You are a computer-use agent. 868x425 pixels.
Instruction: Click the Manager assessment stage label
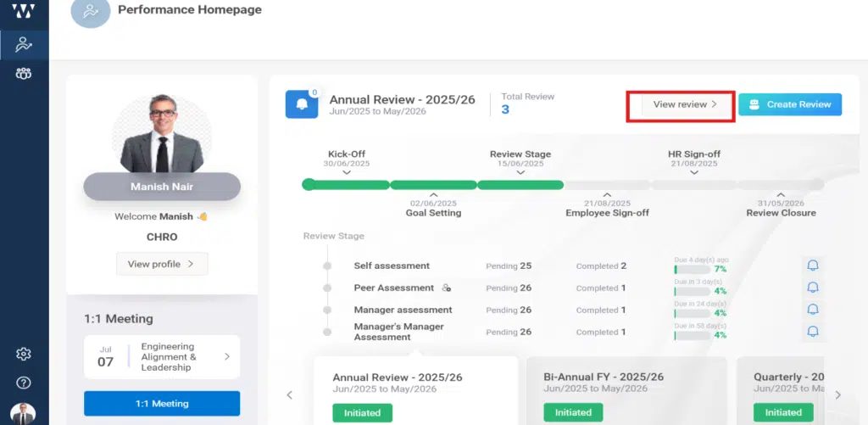click(403, 310)
